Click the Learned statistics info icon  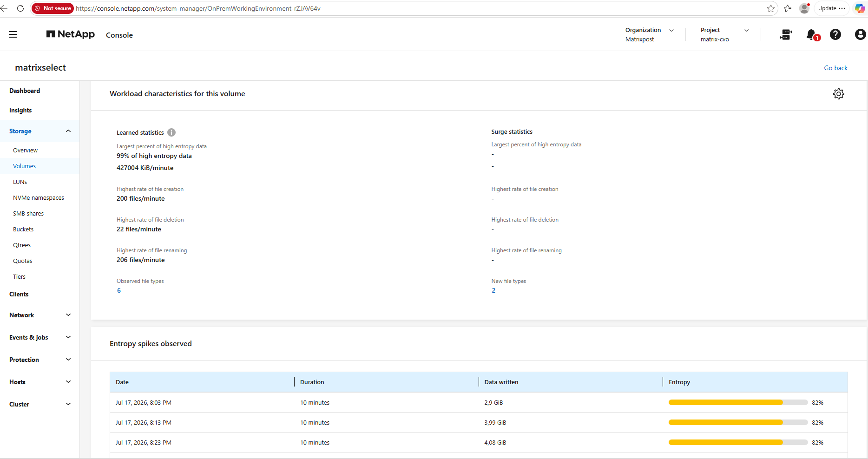171,132
